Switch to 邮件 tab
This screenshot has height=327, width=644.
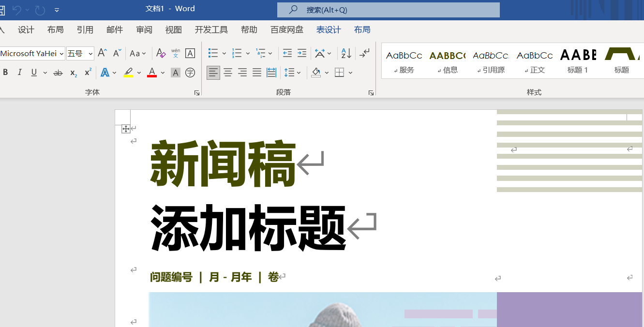point(115,30)
